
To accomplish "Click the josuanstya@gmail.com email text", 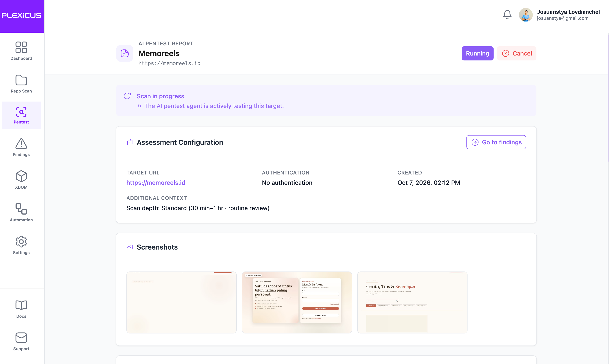I will tap(563, 18).
